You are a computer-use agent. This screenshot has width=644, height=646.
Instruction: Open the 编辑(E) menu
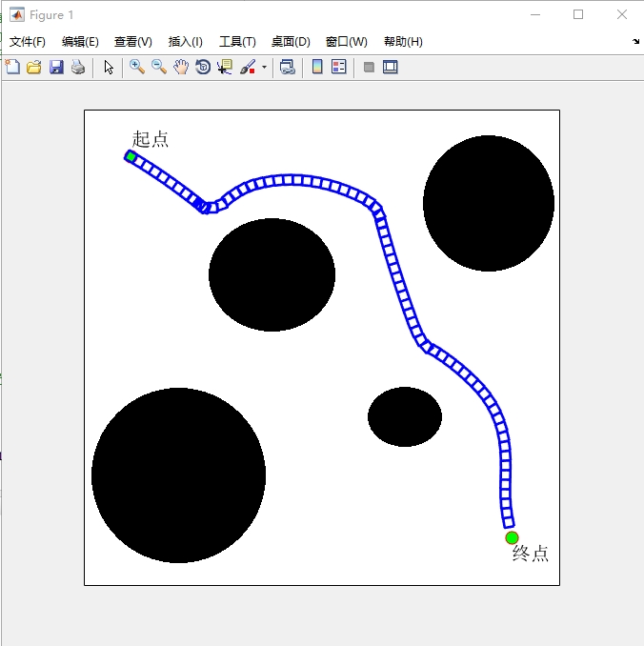80,42
